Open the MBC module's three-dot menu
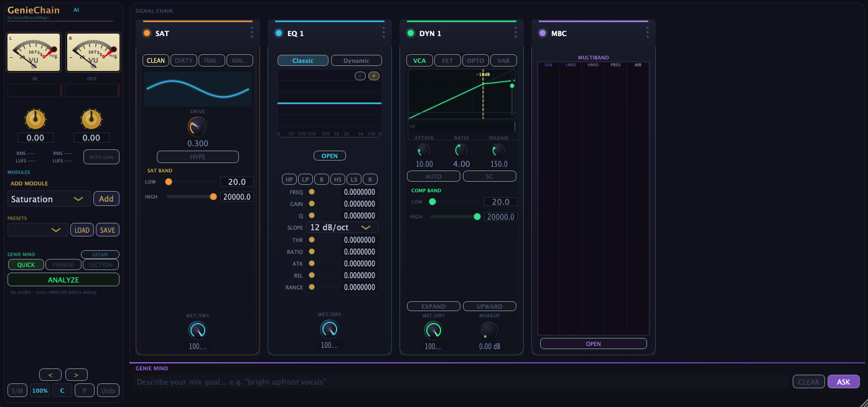The height and width of the screenshot is (407, 868). pos(647,34)
